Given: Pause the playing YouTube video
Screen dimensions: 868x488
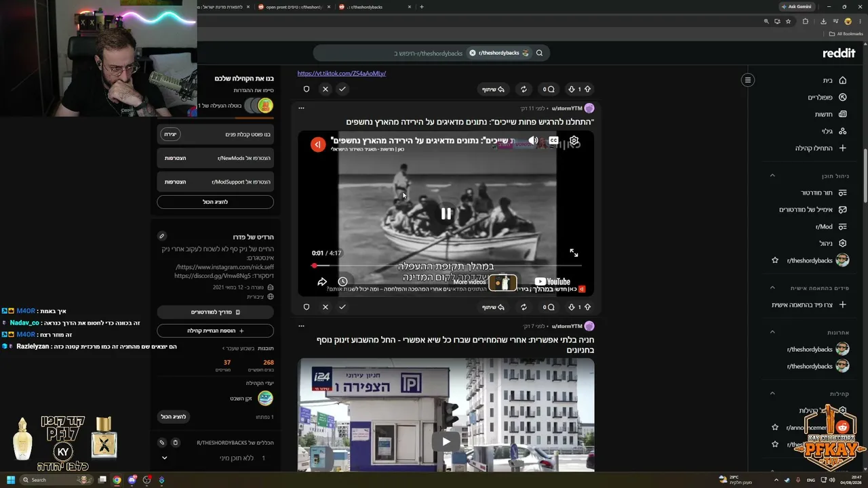Looking at the screenshot, I should [446, 213].
